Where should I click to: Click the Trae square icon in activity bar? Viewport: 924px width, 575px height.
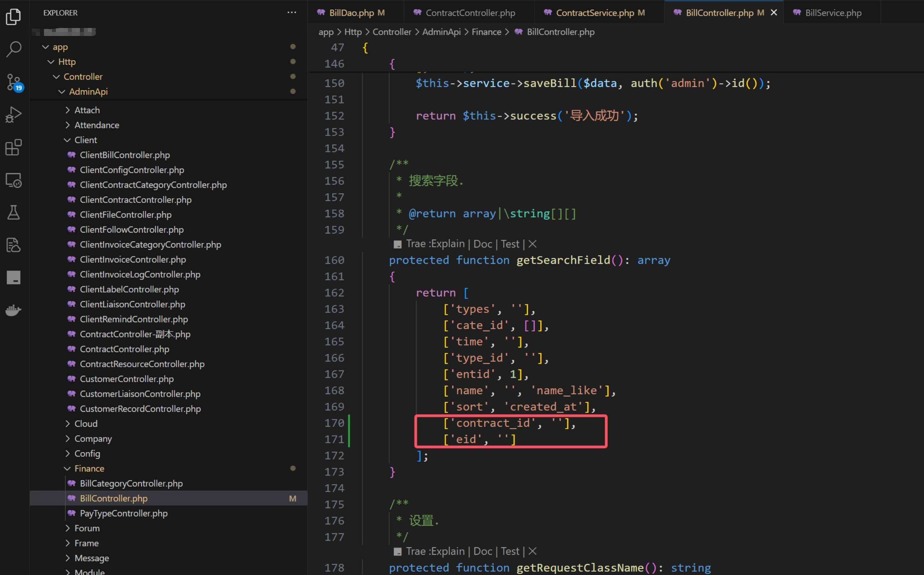[14, 278]
